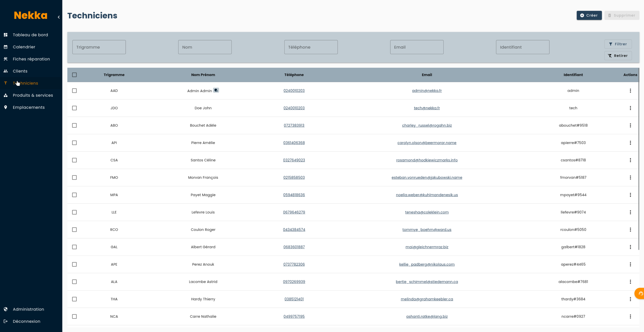Open Fiches réparation section
Image resolution: width=644 pixels, height=332 pixels.
click(x=31, y=59)
